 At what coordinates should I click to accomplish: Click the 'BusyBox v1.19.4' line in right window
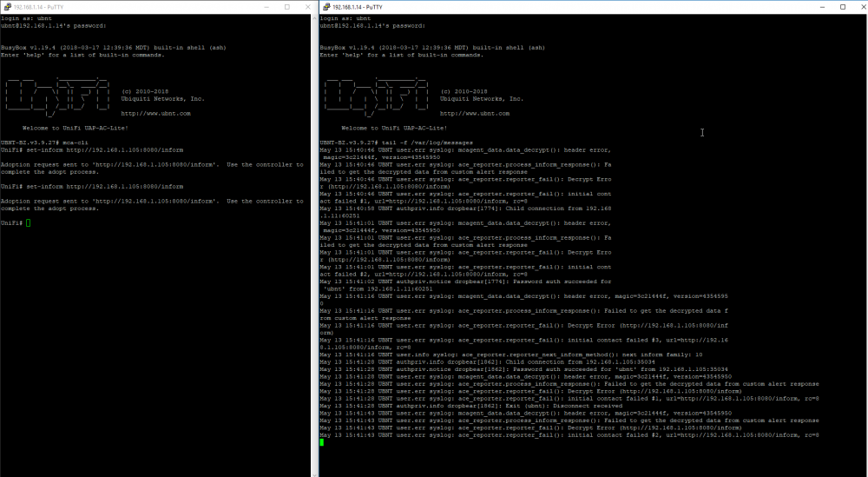point(432,48)
